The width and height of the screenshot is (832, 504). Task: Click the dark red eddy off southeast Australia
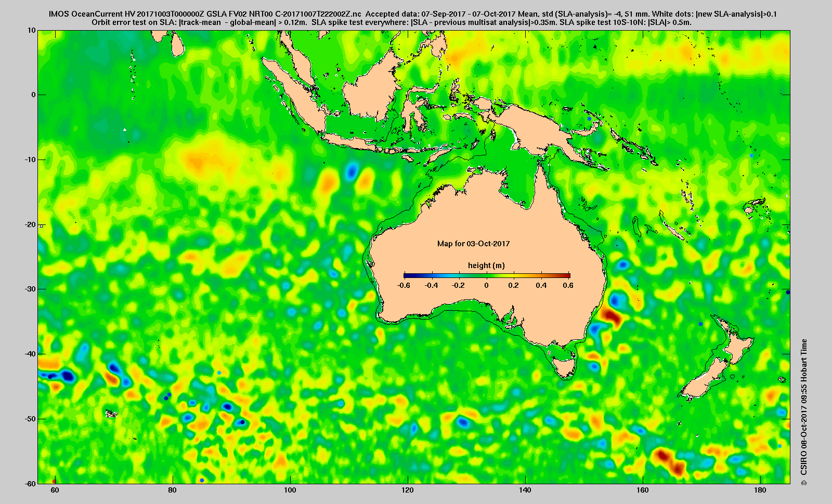point(610,316)
